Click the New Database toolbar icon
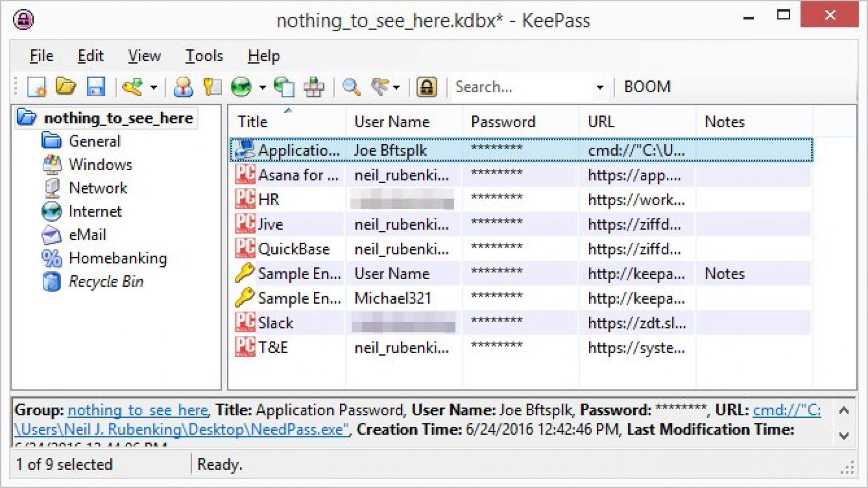Screen dimensions: 868x488 36,87
